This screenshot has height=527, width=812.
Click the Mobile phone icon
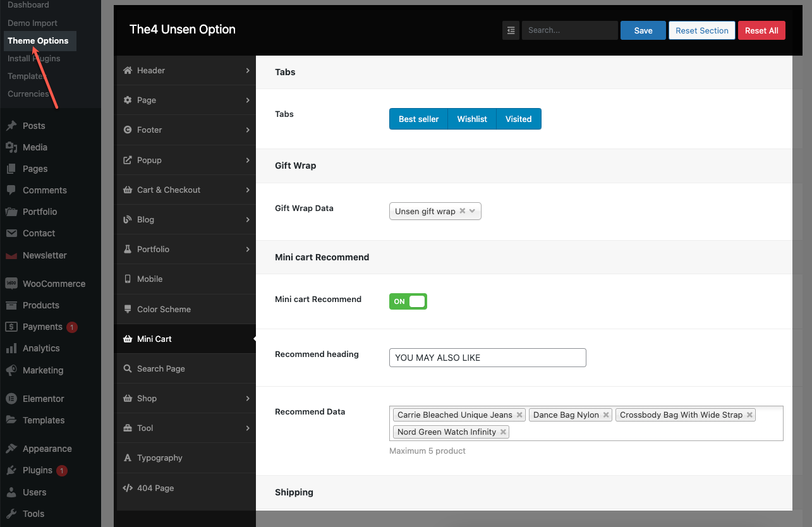pyautogui.click(x=128, y=279)
